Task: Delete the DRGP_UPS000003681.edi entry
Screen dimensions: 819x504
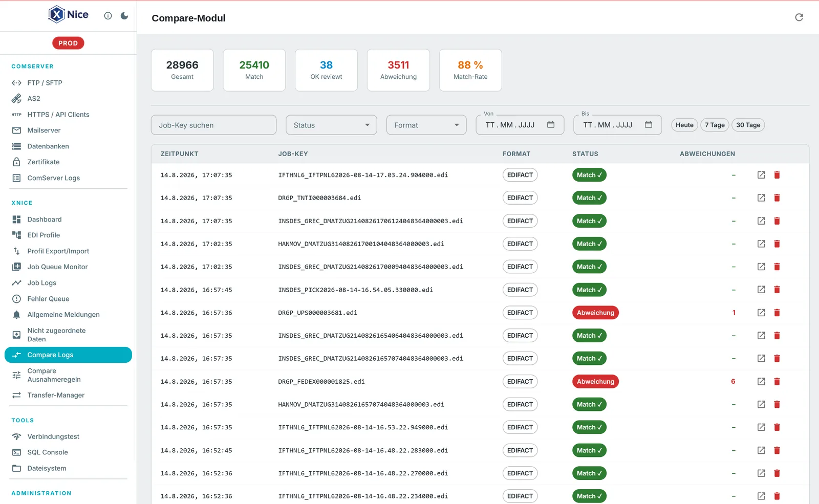Action: click(777, 313)
